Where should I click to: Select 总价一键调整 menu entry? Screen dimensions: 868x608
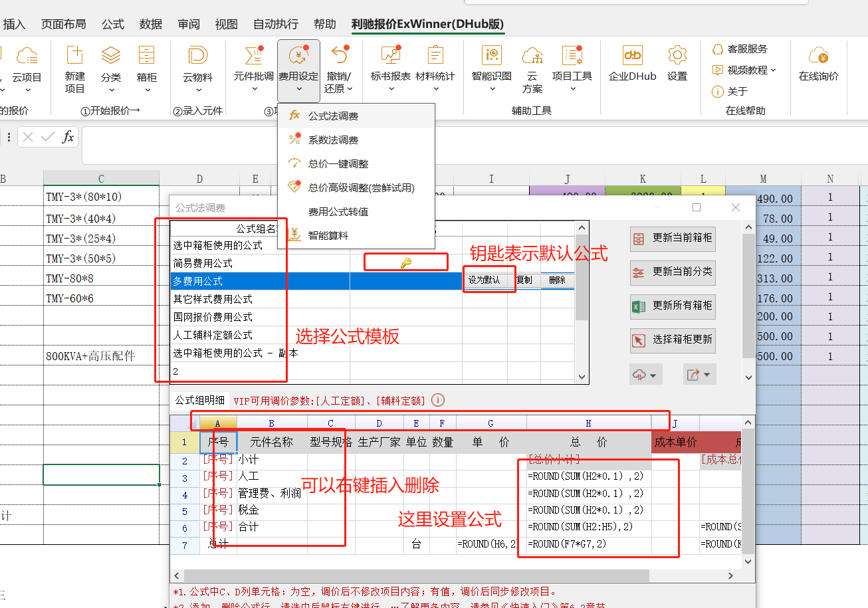pos(356,164)
